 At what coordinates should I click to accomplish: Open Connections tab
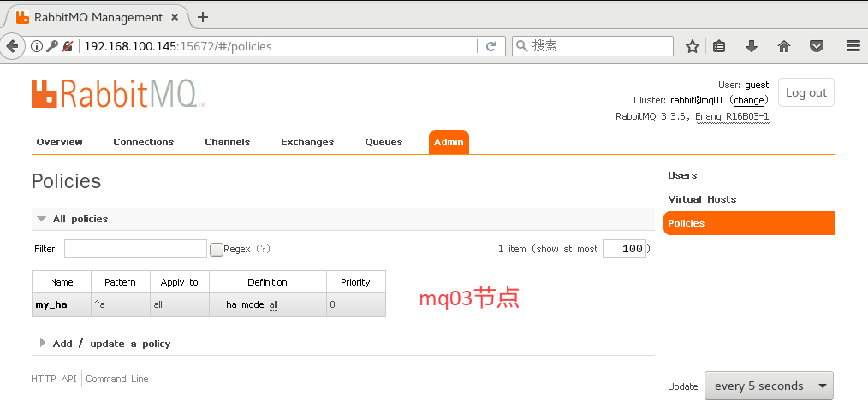(x=143, y=142)
